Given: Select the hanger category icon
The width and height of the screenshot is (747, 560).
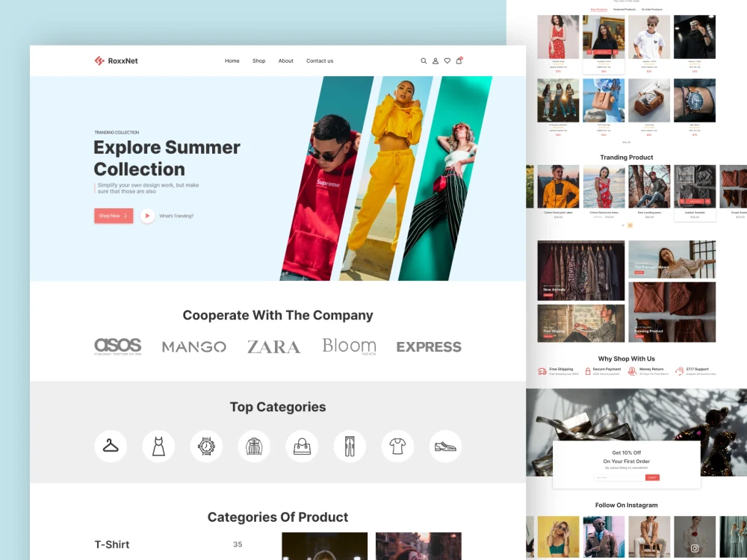Looking at the screenshot, I should [x=111, y=447].
